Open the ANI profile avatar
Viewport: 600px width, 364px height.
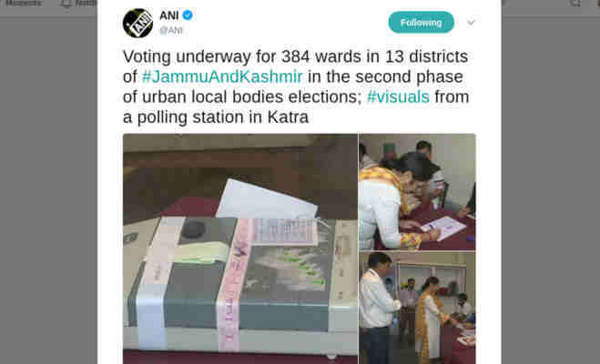137,23
